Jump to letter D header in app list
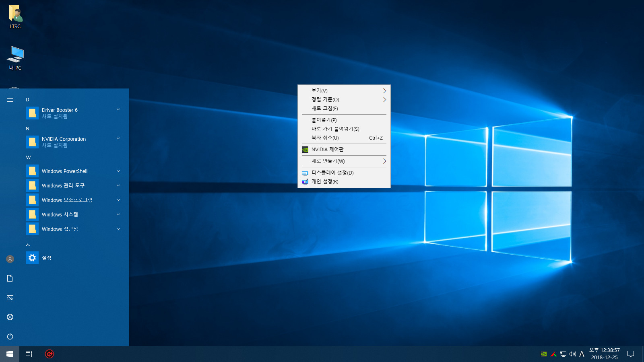This screenshot has height=362, width=644. point(27,100)
